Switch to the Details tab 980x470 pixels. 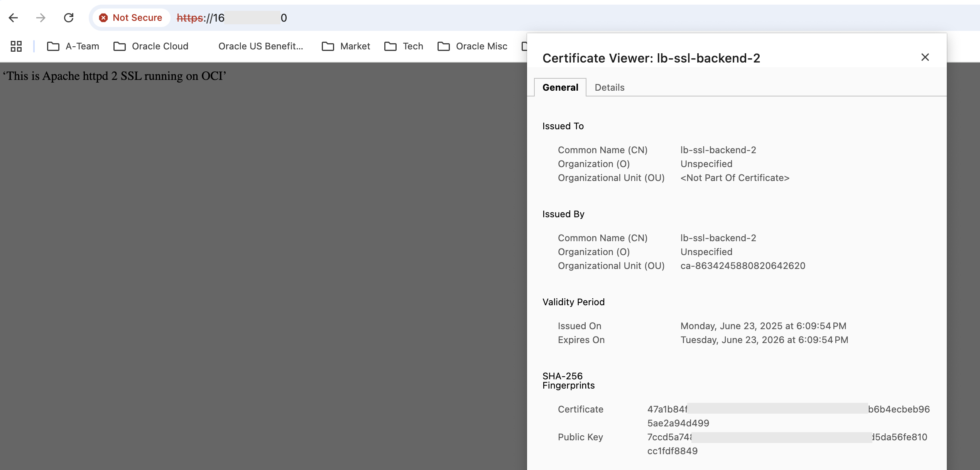(x=609, y=87)
